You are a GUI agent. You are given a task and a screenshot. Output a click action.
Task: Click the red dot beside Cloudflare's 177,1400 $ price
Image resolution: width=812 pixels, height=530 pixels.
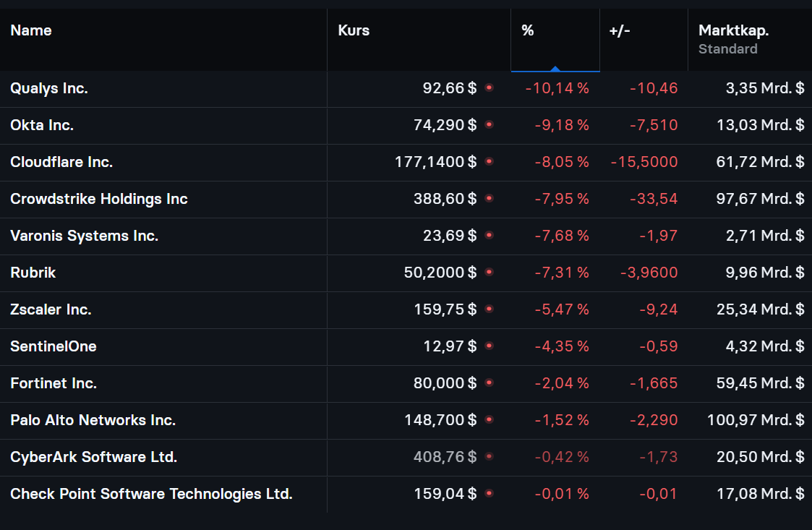tap(489, 161)
